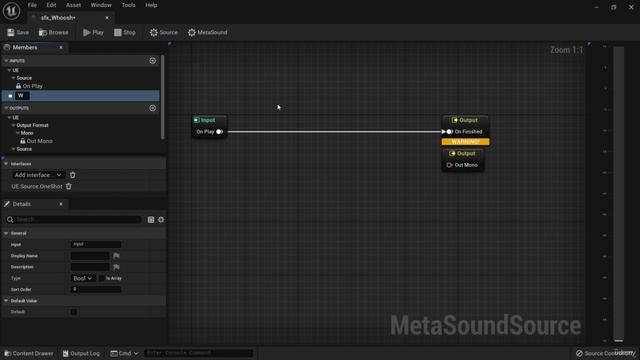This screenshot has height=360, width=640.
Task: Click the On Finished Output node icon
Action: pos(455,120)
